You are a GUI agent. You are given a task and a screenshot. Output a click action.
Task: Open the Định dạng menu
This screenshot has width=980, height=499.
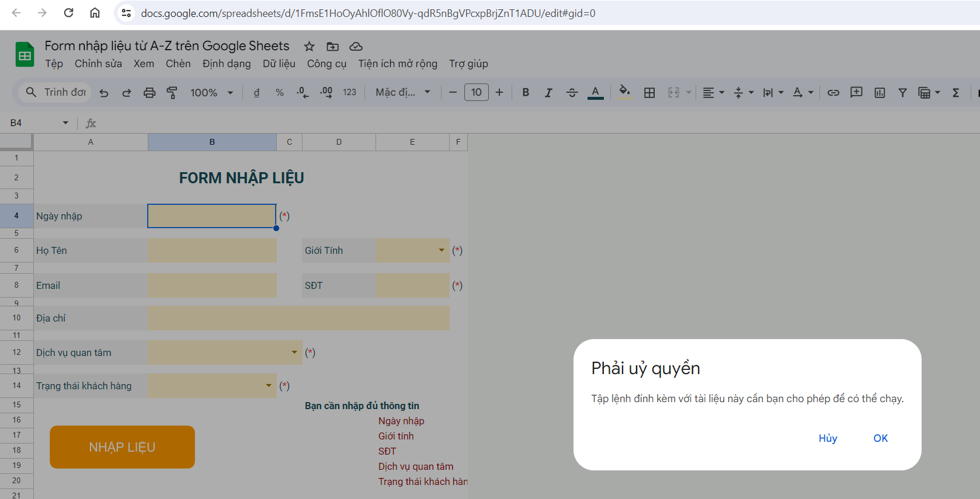[227, 64]
